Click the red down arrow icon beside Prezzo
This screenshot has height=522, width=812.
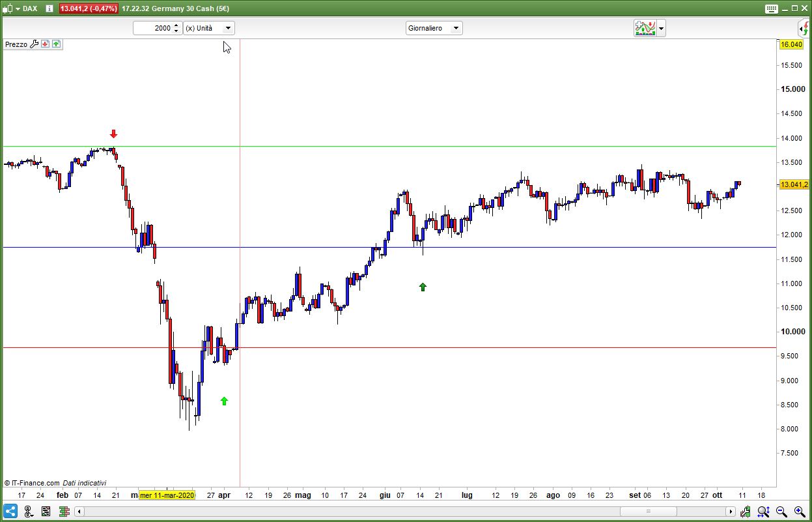click(45, 44)
